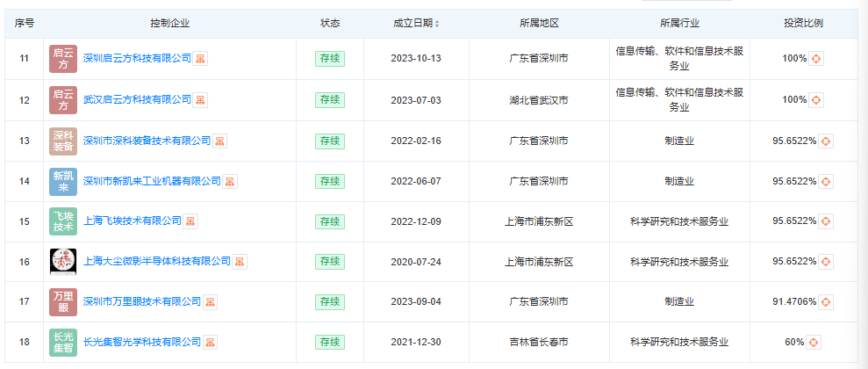Image resolution: width=868 pixels, height=369 pixels.
Task: Click investment path icon in row 14
Action: coord(826,181)
